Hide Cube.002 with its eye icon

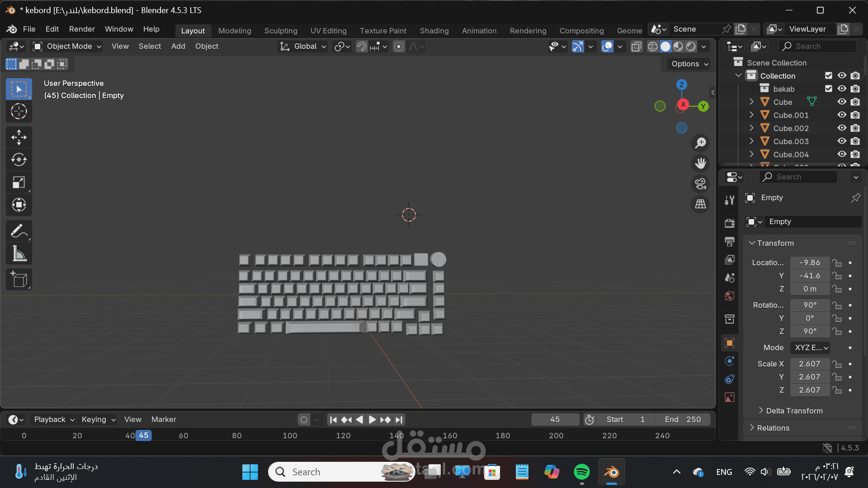(x=841, y=128)
